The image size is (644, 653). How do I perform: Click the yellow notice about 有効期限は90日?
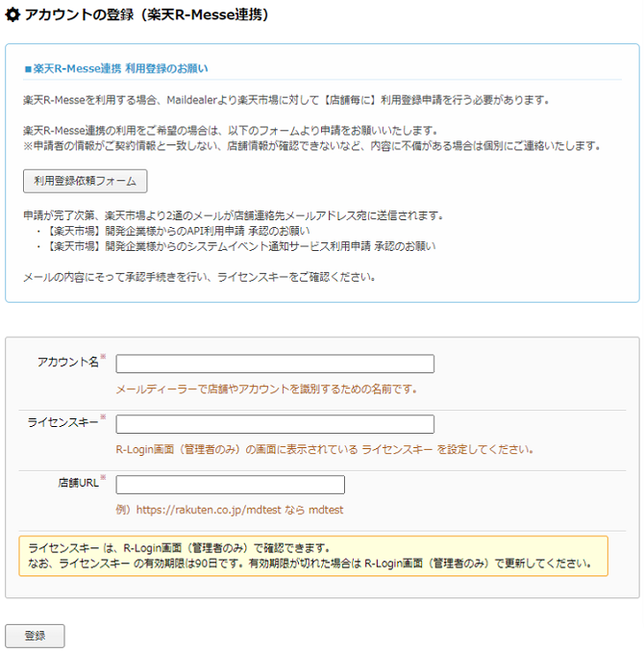tap(313, 556)
